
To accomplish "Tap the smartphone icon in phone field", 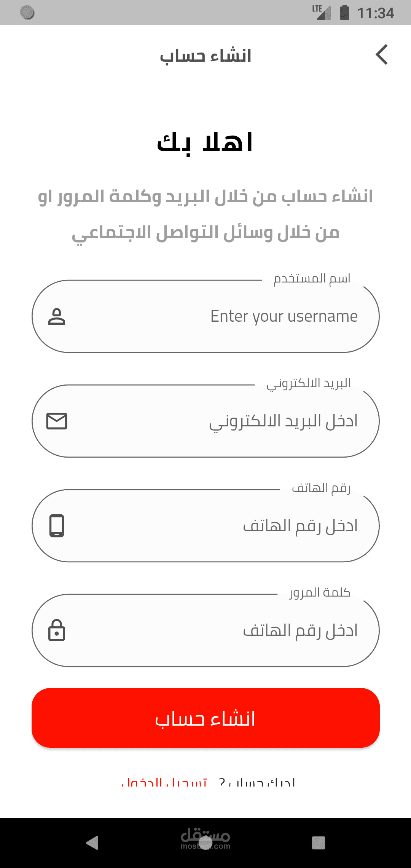I will click(57, 526).
